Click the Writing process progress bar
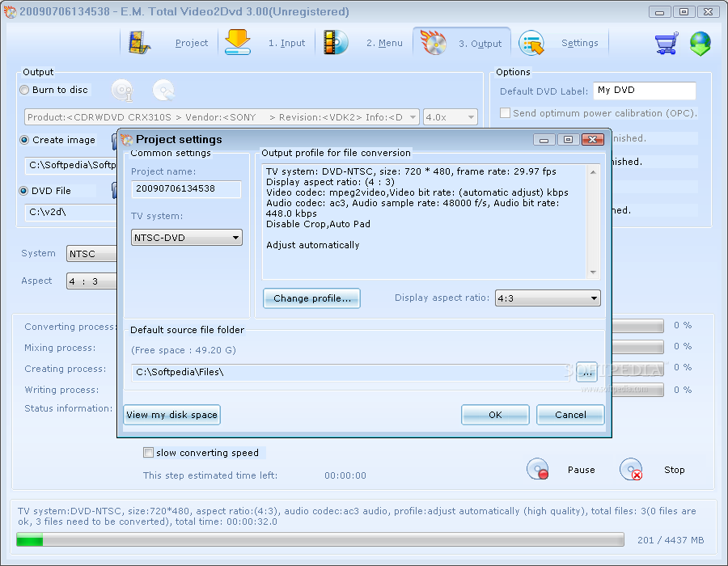728x566 pixels. click(637, 390)
